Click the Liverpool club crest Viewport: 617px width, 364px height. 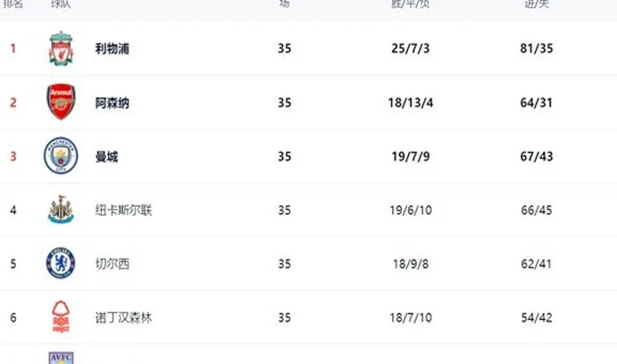pyautogui.click(x=61, y=48)
